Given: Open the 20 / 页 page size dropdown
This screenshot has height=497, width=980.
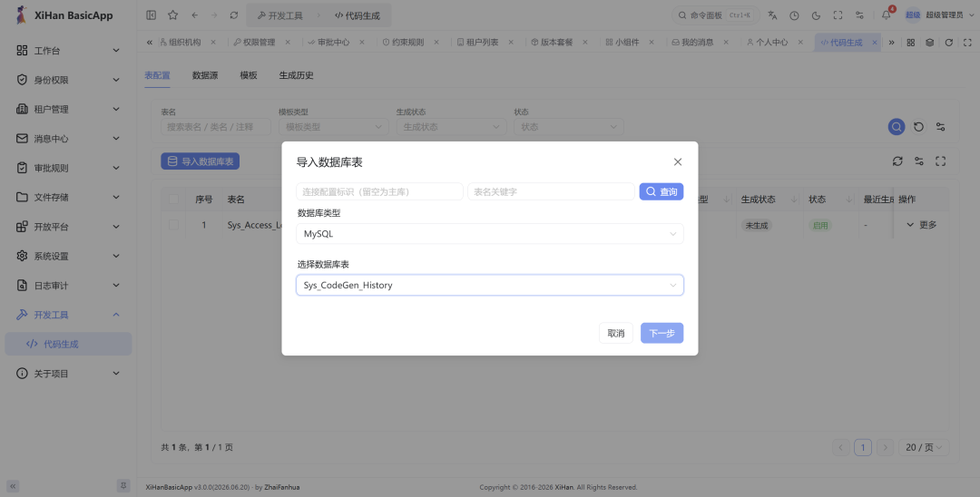Looking at the screenshot, I should pyautogui.click(x=924, y=447).
